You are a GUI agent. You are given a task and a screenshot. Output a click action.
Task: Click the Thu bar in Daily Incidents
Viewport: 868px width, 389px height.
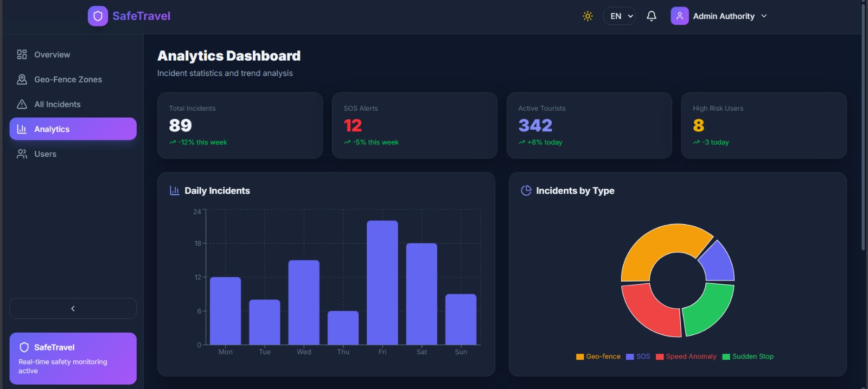[x=343, y=328]
